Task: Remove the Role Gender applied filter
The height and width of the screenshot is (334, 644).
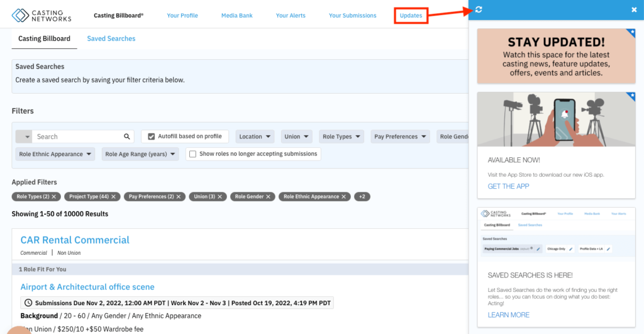Action: (x=268, y=197)
